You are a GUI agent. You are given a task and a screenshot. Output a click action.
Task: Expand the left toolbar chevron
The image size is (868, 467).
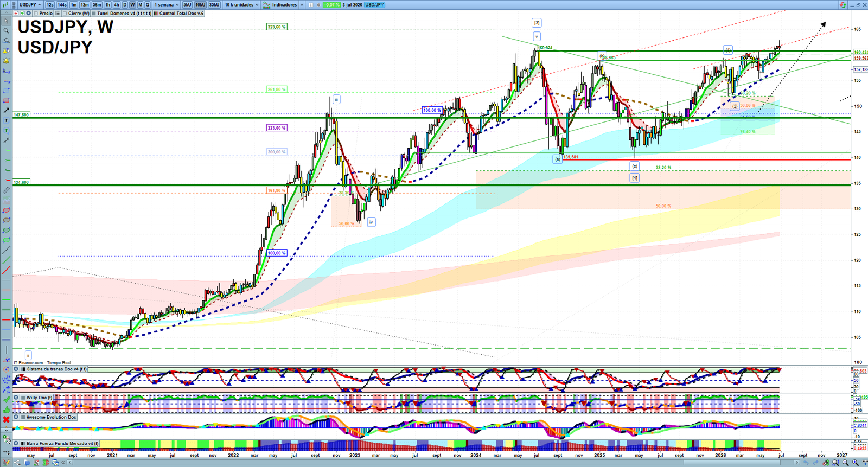(x=6, y=430)
